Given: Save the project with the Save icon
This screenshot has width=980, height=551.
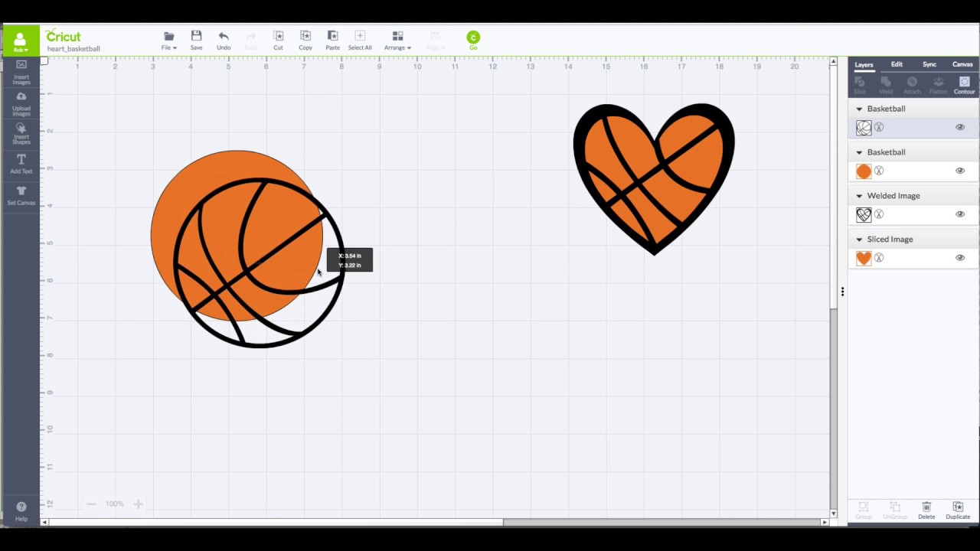Looking at the screenshot, I should [x=196, y=41].
